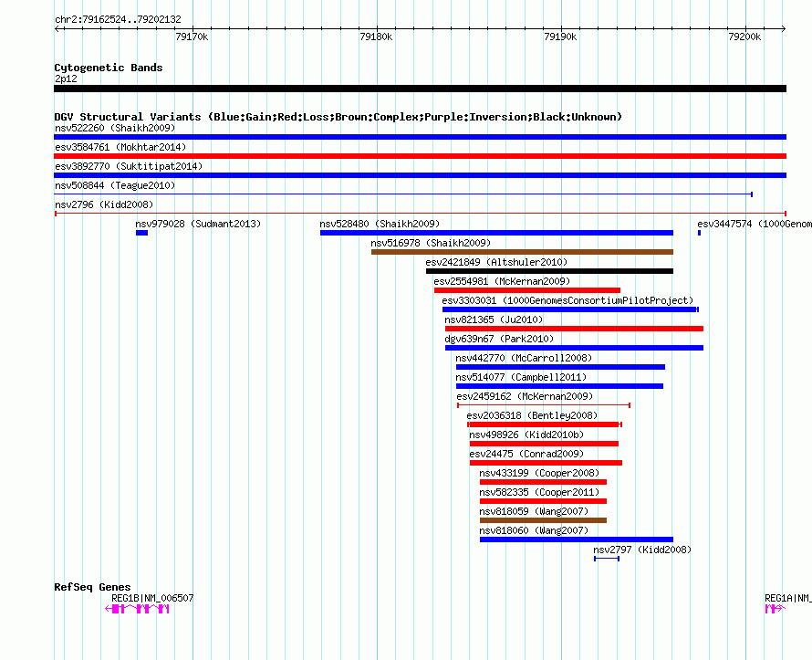
Task: Click the REG1B|NM_006507 gene label
Action: click(x=152, y=598)
